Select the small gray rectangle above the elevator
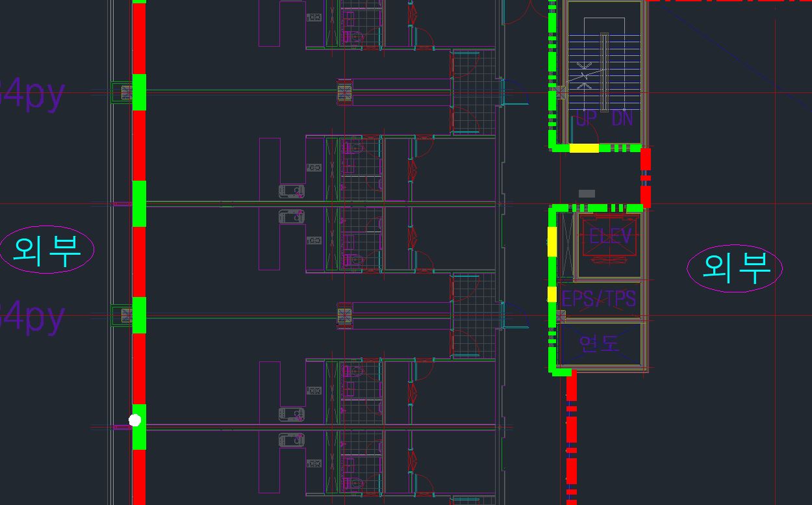The width and height of the screenshot is (812, 505). click(x=587, y=193)
